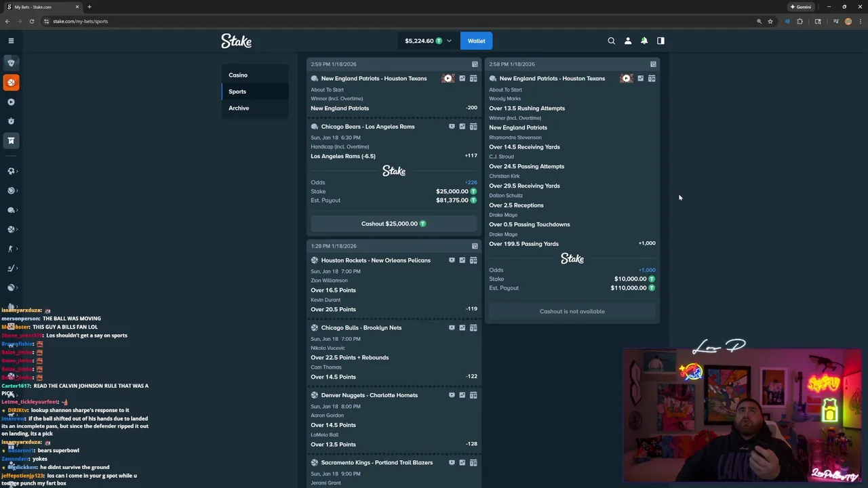Toggle the side panel icon in header
This screenshot has height=488, width=868.
[x=660, y=41]
